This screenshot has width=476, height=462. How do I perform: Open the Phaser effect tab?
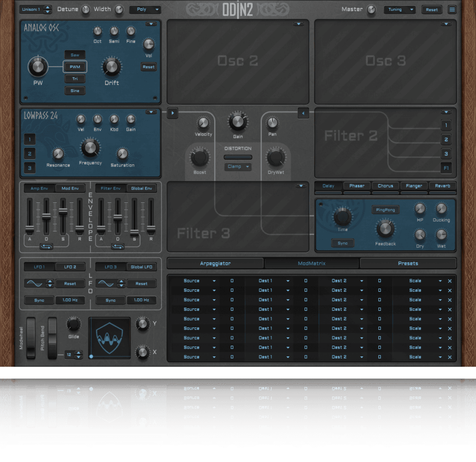(357, 186)
